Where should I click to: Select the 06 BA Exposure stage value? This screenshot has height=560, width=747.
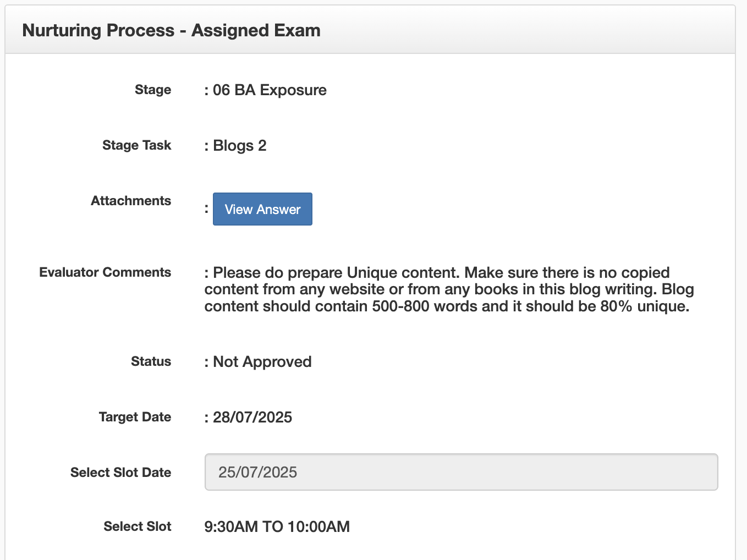(270, 90)
